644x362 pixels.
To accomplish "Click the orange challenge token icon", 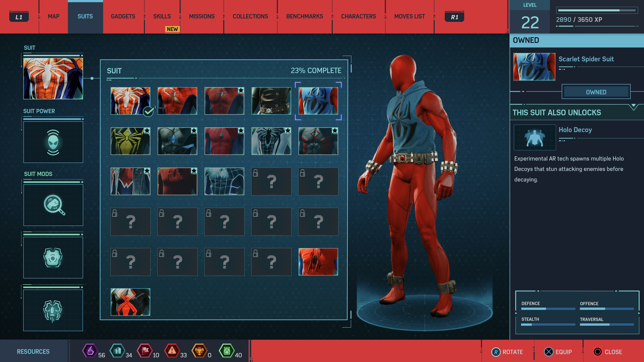I will (199, 351).
